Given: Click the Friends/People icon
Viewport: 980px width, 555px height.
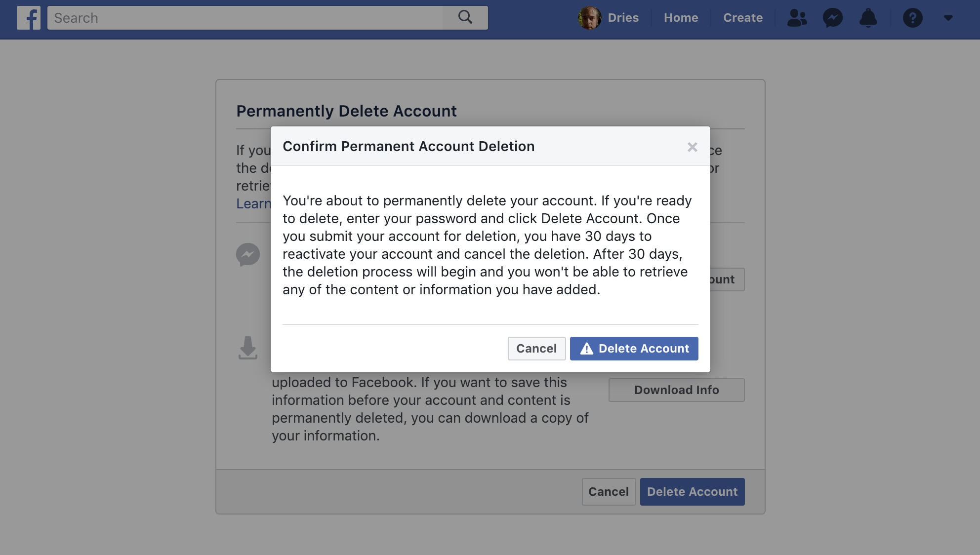Looking at the screenshot, I should 797,17.
